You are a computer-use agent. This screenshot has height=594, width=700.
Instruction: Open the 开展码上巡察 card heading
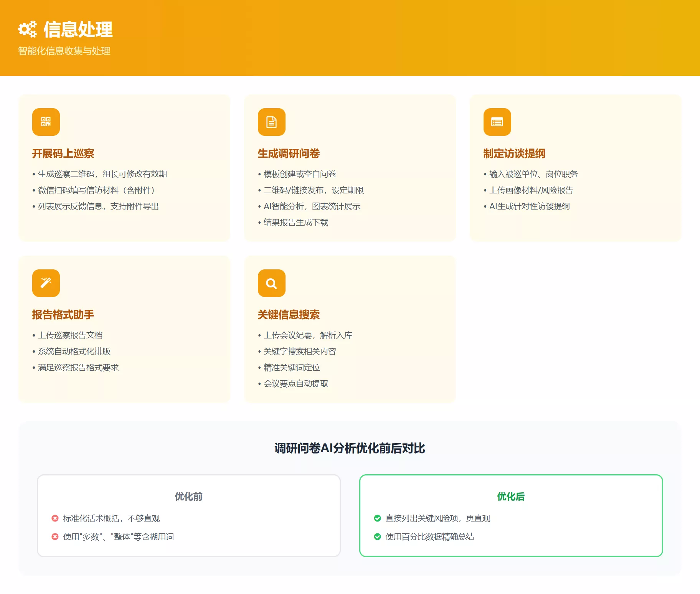pos(63,153)
